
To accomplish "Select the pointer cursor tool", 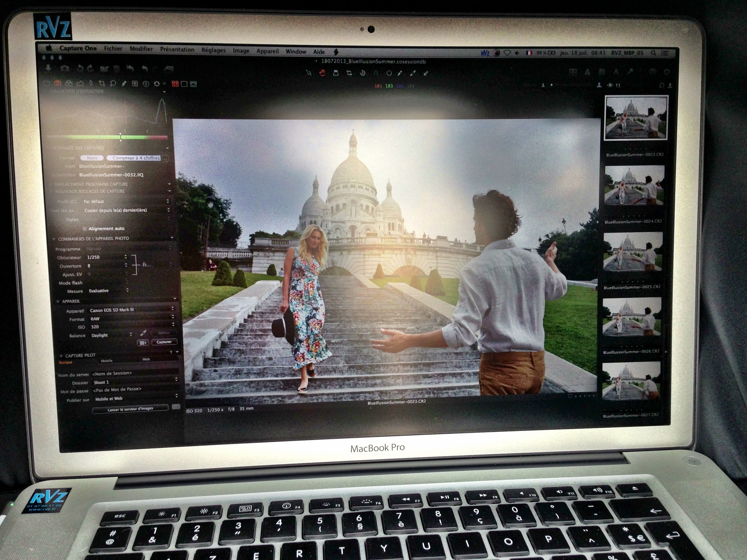I will [x=309, y=73].
